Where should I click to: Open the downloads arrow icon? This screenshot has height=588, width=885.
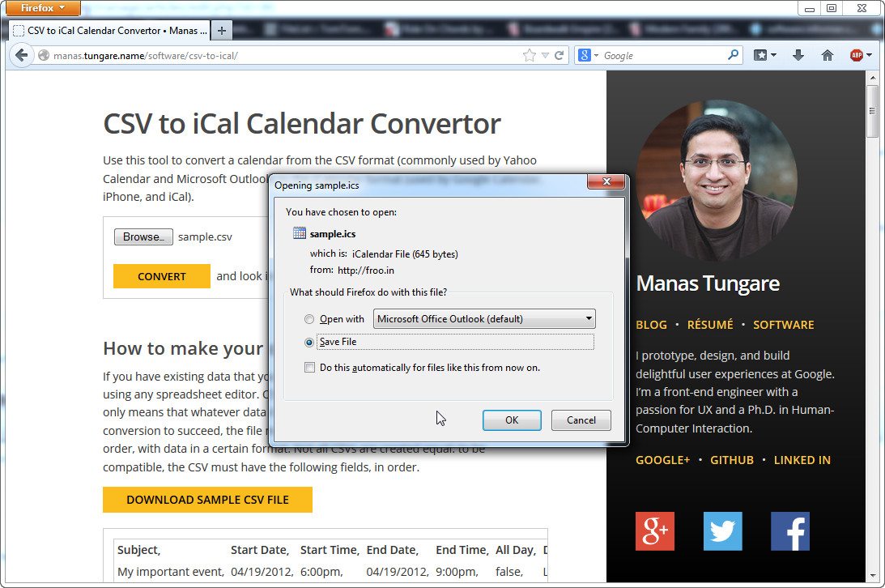coord(798,55)
